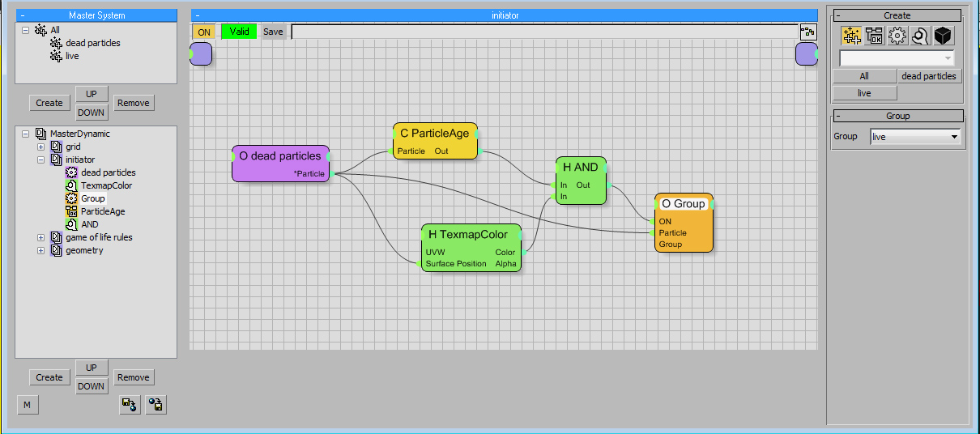Click the first disk icon beside M button
This screenshot has height=434, width=980.
click(130, 405)
